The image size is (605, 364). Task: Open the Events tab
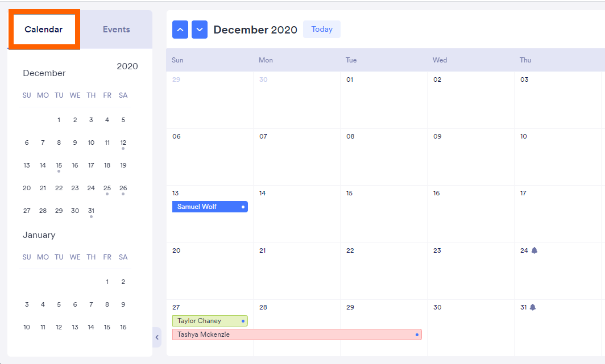click(117, 30)
